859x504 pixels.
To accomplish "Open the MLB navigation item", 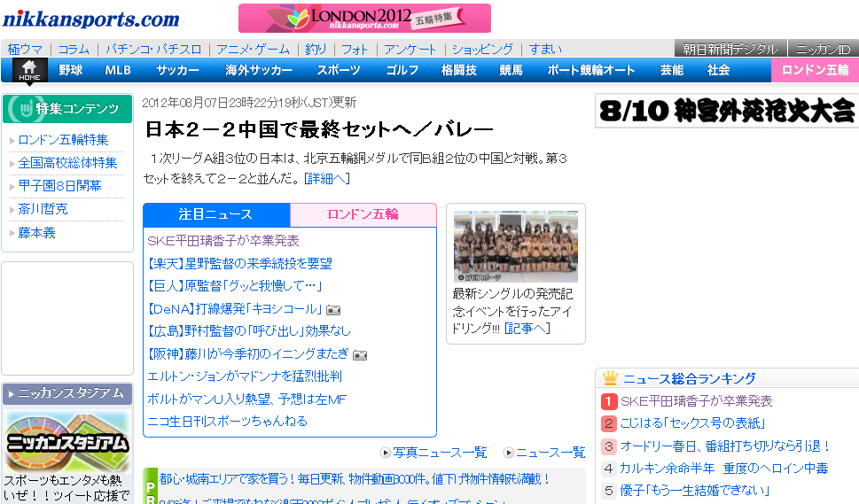I will coord(118,70).
